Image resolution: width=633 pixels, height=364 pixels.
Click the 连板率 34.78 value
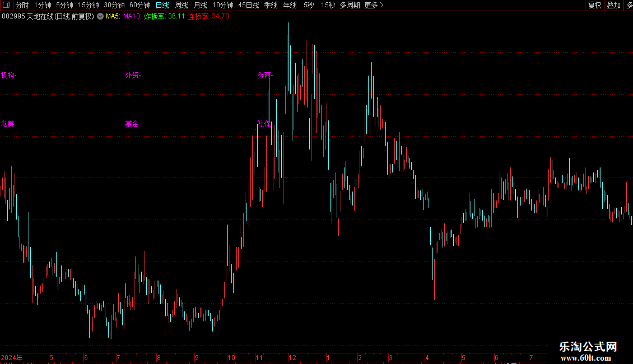[x=208, y=17]
